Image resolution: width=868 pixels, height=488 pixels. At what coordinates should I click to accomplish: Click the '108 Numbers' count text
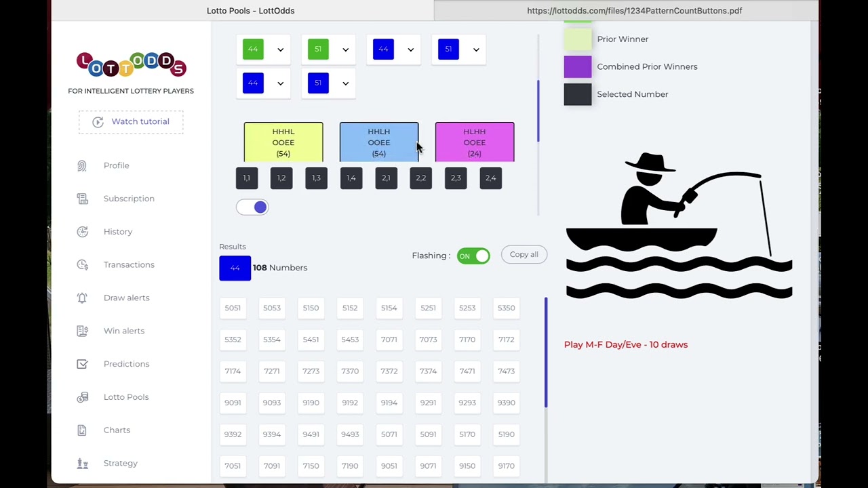280,268
